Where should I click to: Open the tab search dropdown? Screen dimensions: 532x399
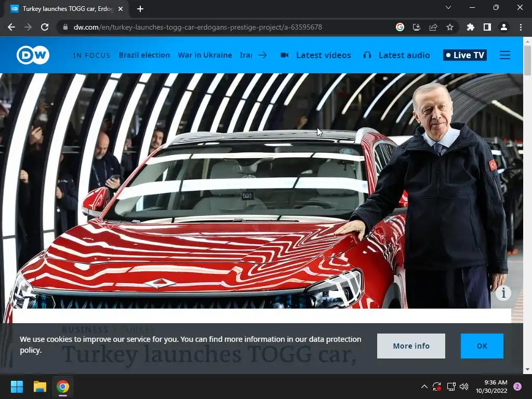(448, 7)
